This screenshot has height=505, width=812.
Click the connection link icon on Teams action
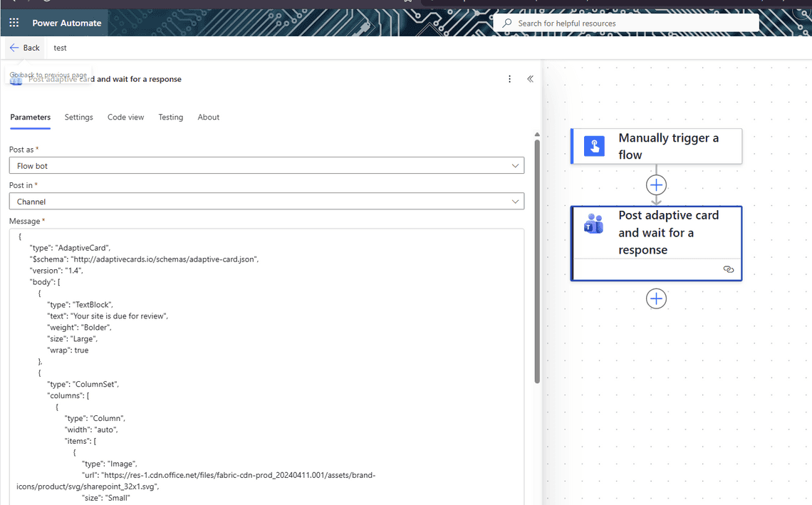click(728, 269)
